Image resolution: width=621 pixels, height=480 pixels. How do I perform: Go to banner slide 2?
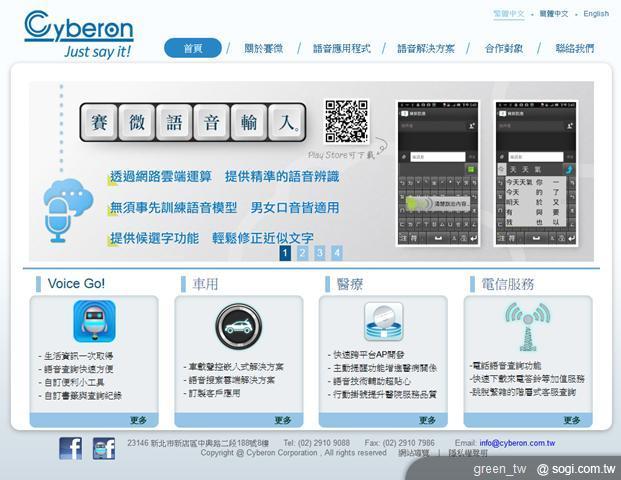click(x=302, y=253)
